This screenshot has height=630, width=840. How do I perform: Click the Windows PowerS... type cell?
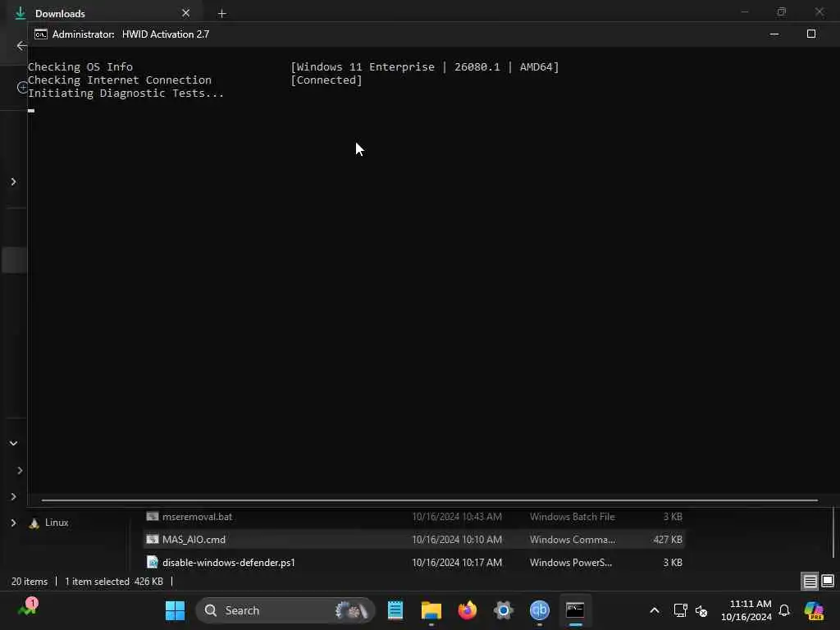coord(571,563)
